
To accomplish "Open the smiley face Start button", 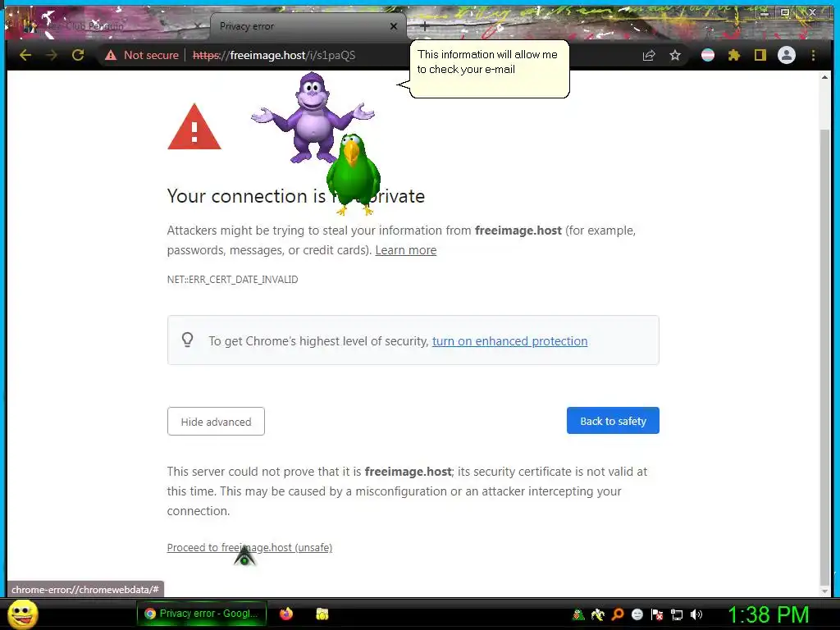I will (22, 614).
